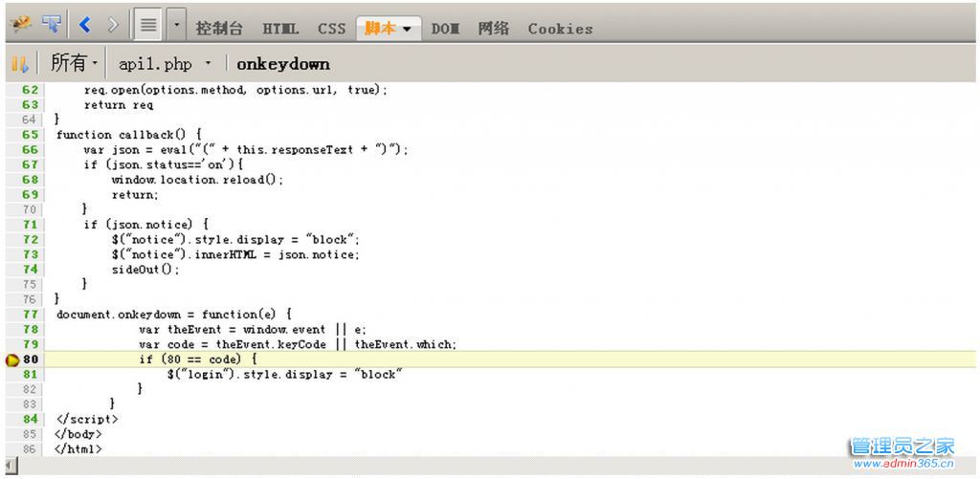Switch to the CSS tab
The width and height of the screenshot is (980, 479).
coord(331,29)
